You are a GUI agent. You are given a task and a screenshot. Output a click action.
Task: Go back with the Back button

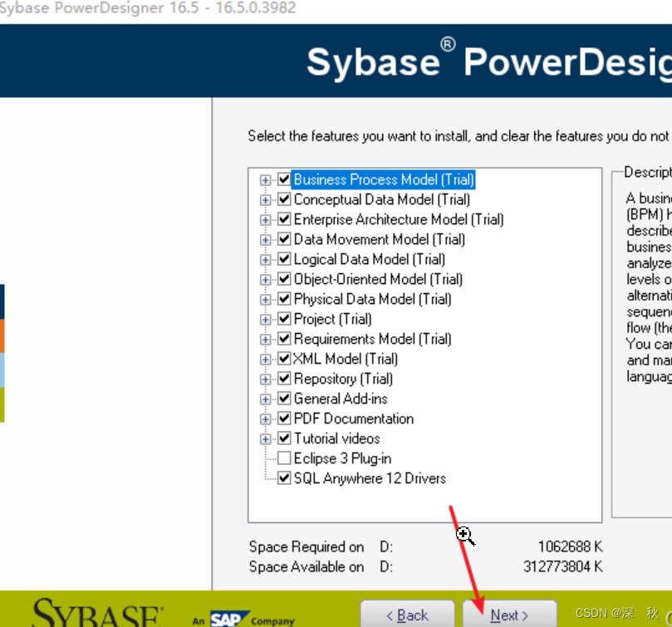(408, 615)
